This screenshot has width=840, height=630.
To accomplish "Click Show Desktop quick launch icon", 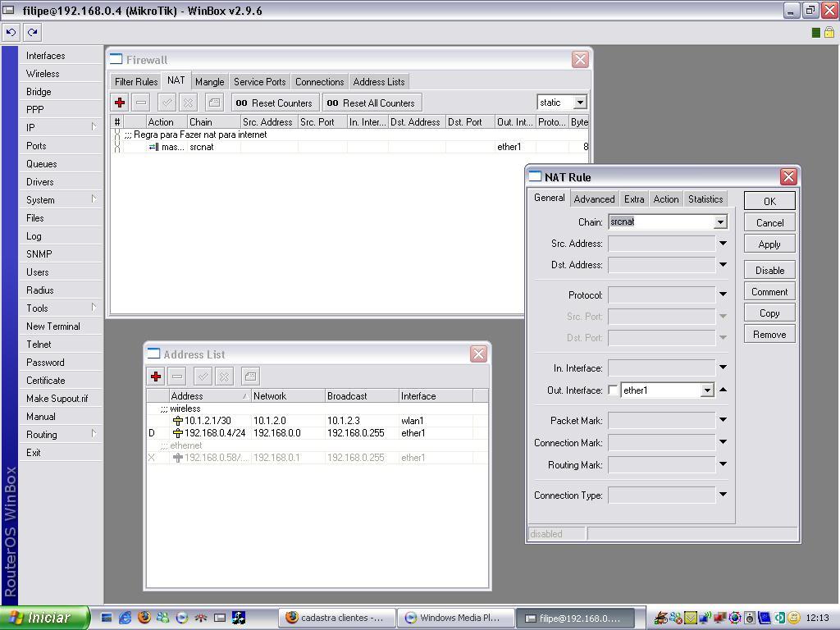I will coord(106,618).
